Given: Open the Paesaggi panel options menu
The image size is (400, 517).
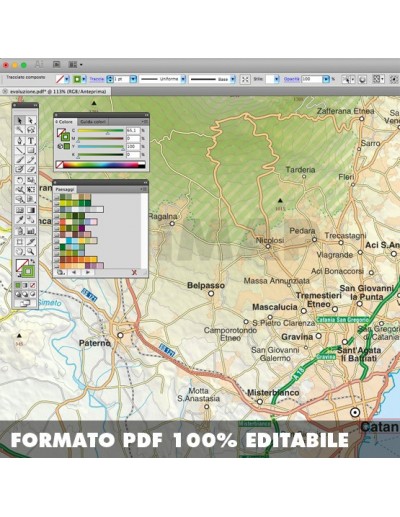Looking at the screenshot, I should point(144,189).
